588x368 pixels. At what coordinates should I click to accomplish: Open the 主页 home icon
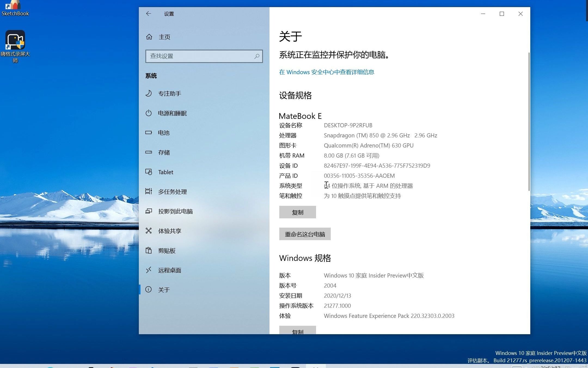pos(149,37)
